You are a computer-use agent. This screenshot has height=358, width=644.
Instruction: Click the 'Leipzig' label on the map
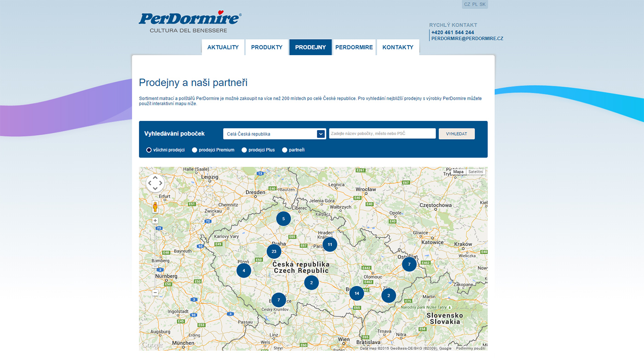click(209, 177)
